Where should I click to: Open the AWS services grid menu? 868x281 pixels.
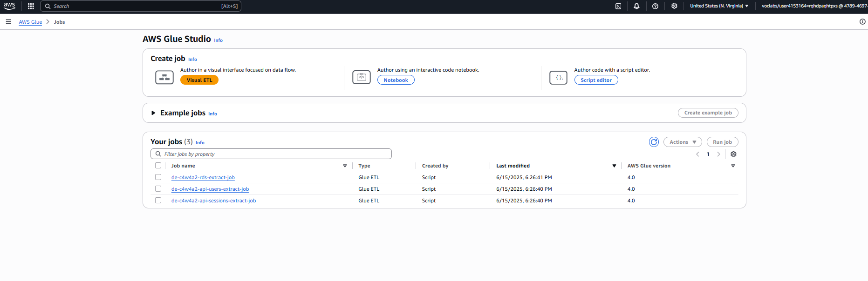click(31, 6)
